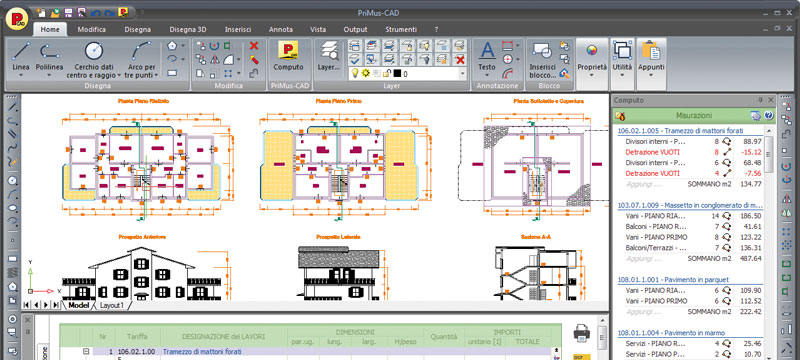Screen dimensions: 800x360
Task: Select the Linea drawing tool
Action: [21, 59]
